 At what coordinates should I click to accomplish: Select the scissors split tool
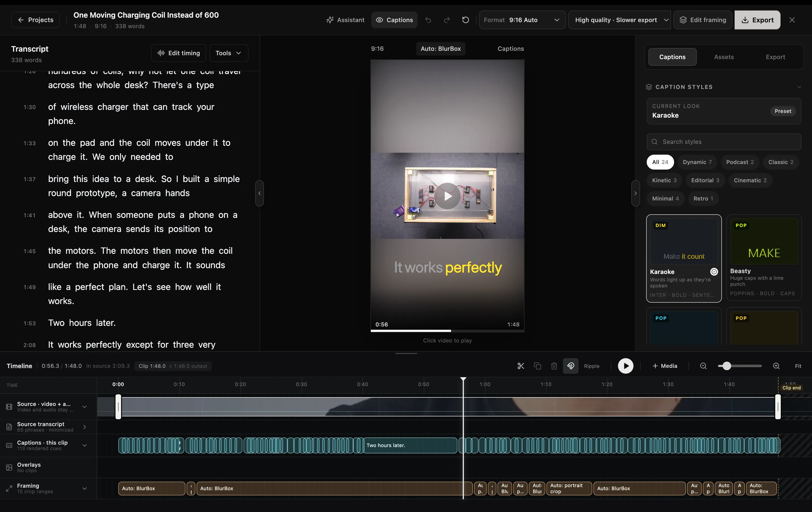pyautogui.click(x=520, y=366)
